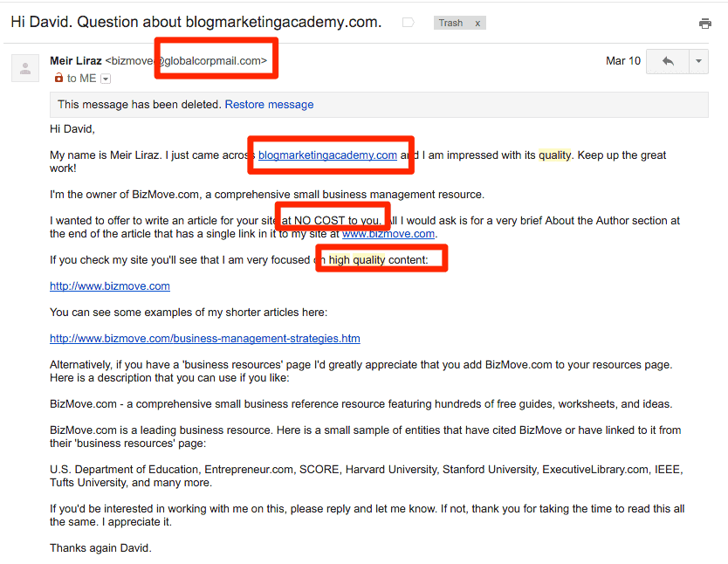Click the line starting 'BizMove.com - a comprehensive small business reference'
The height and width of the screenshot is (564, 728).
[361, 404]
